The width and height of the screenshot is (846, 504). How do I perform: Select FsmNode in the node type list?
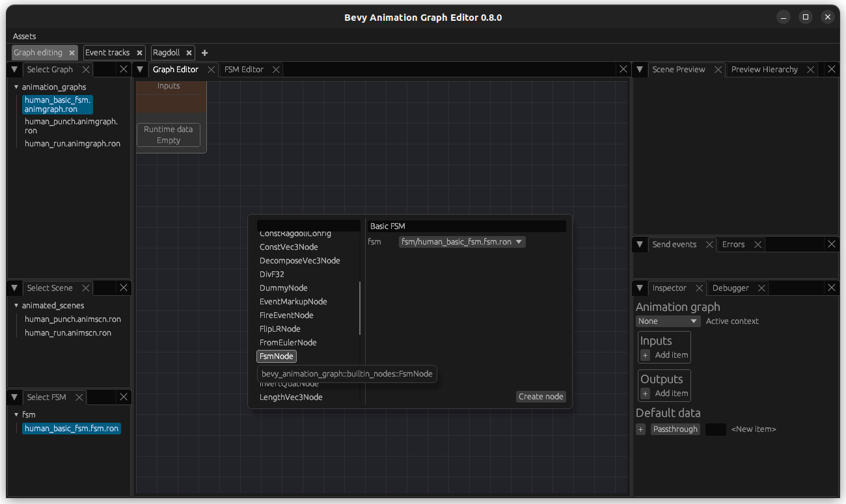(x=276, y=356)
